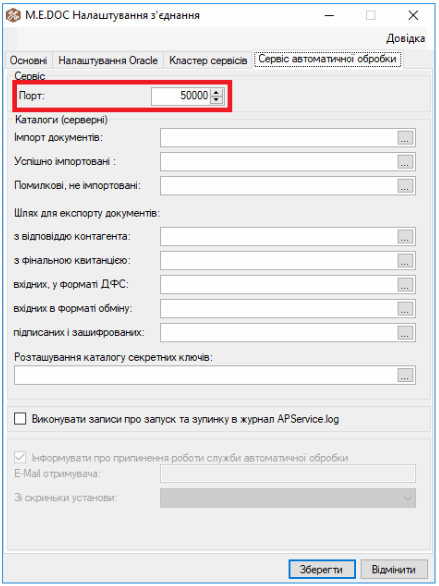
Task: Toggle Інформувати про припинення роботи служби checkbox
Action: pos(20,457)
